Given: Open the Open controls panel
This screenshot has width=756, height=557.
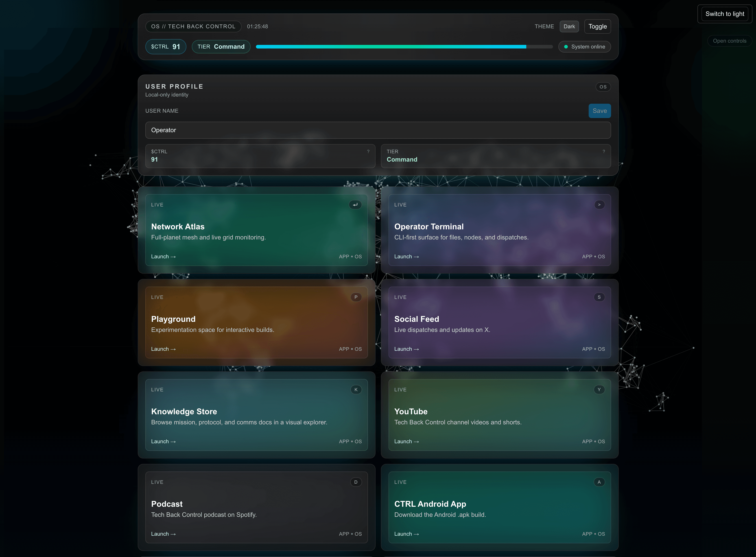Looking at the screenshot, I should click(x=729, y=41).
